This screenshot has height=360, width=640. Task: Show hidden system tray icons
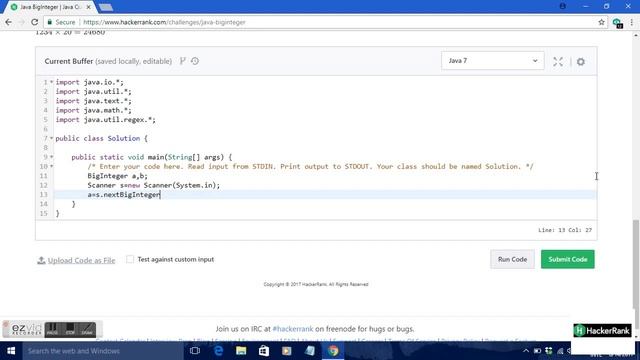point(526,351)
